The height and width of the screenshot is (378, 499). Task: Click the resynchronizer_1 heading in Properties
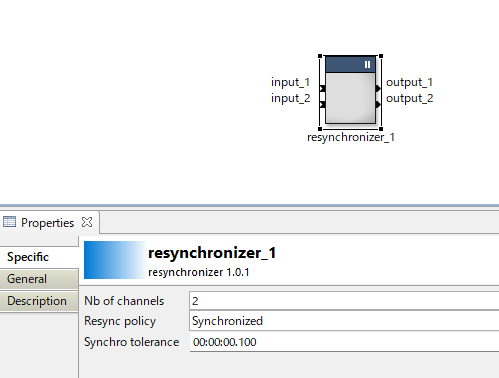pos(212,253)
